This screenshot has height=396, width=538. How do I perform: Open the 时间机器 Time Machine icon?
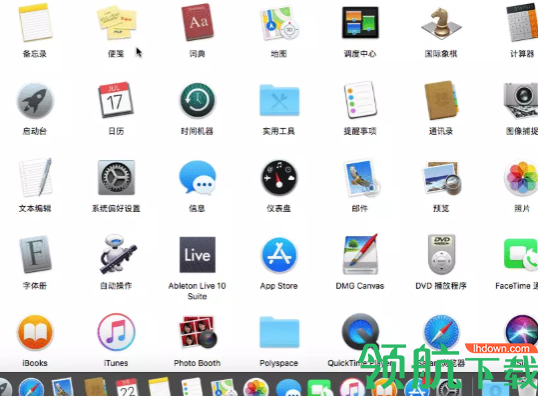(197, 101)
